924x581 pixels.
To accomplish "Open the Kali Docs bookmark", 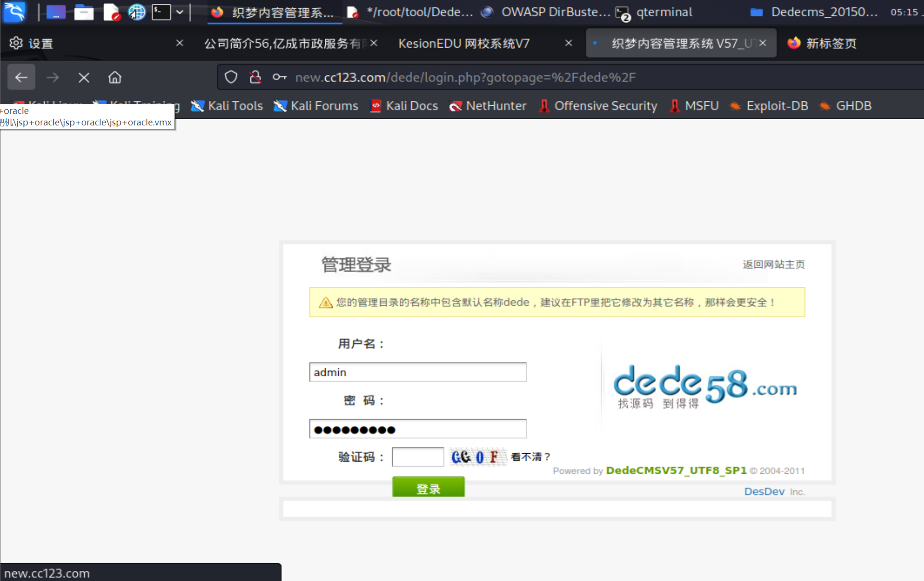I will click(x=404, y=106).
